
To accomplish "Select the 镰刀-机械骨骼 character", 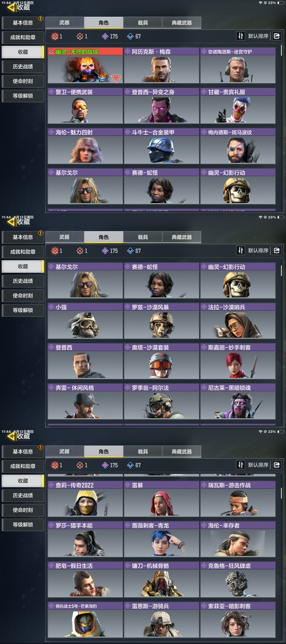I will pyautogui.click(x=161, y=580).
